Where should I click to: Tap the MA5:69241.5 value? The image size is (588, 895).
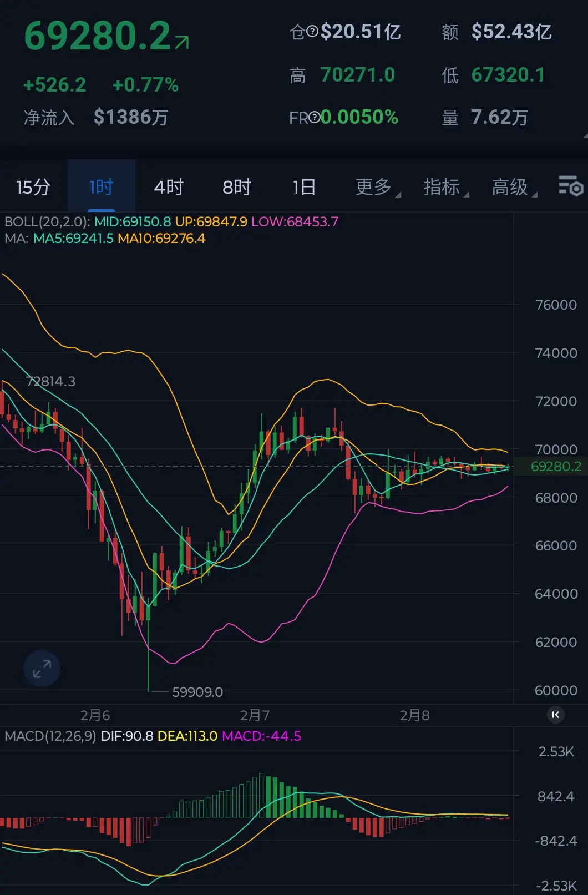pyautogui.click(x=73, y=239)
